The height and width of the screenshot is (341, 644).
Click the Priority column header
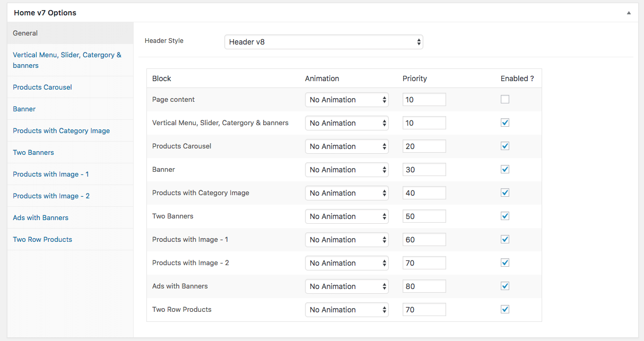click(415, 78)
